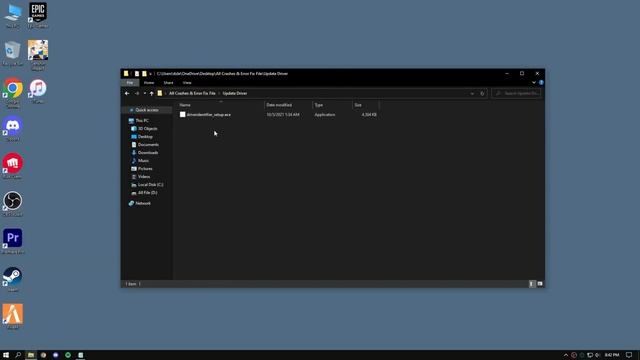The image size is (640, 360).
Task: Go back in File Explorer
Action: [x=127, y=93]
